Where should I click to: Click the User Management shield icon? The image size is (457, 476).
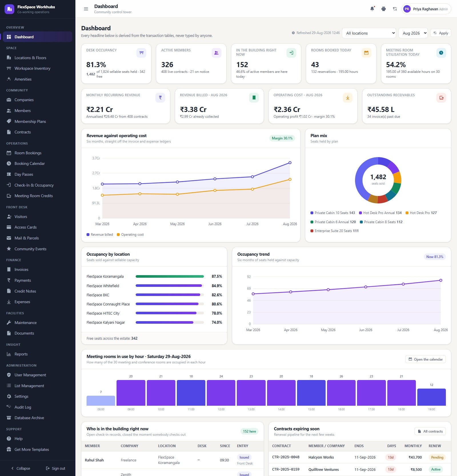pyautogui.click(x=9, y=375)
